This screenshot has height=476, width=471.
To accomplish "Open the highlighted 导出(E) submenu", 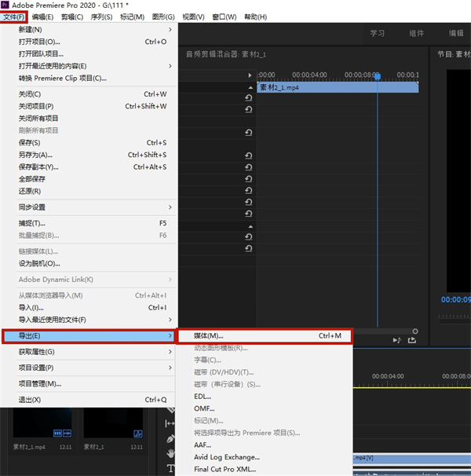I will tap(89, 336).
